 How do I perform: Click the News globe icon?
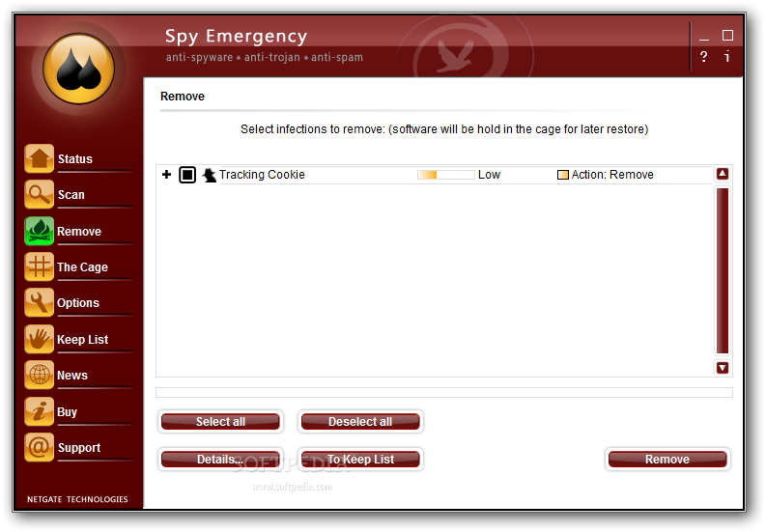pyautogui.click(x=39, y=376)
